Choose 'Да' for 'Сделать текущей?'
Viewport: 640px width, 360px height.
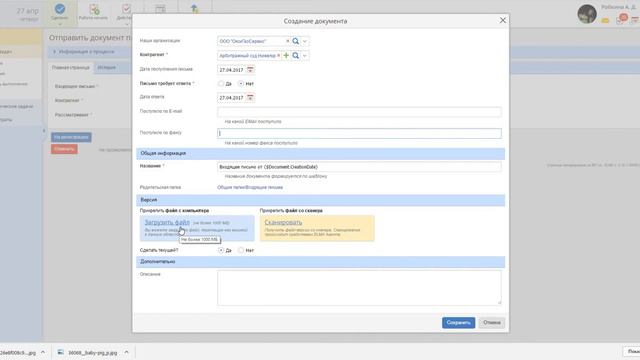[x=221, y=250]
